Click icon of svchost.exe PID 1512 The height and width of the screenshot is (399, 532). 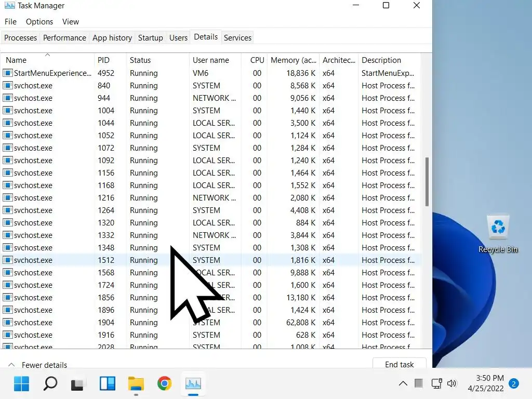7,260
